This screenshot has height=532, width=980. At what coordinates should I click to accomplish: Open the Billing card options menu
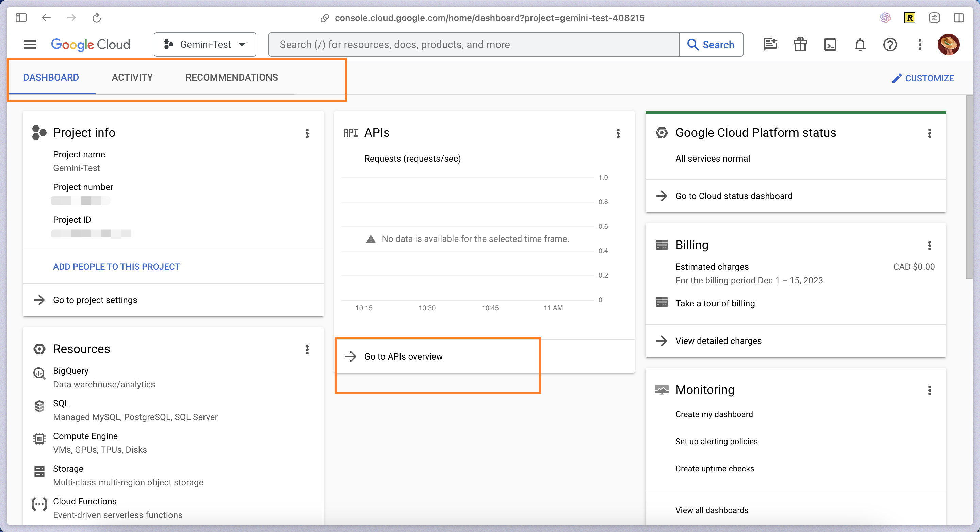coord(929,245)
